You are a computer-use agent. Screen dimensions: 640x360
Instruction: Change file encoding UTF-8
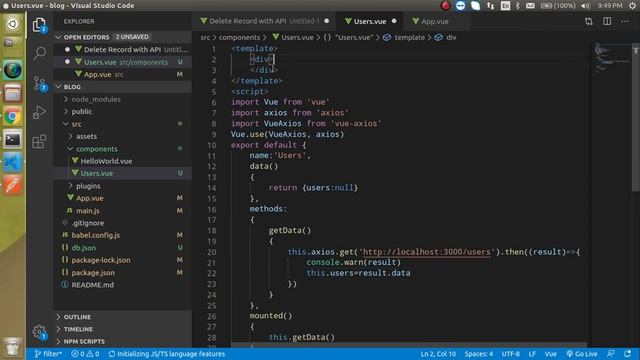pos(511,354)
